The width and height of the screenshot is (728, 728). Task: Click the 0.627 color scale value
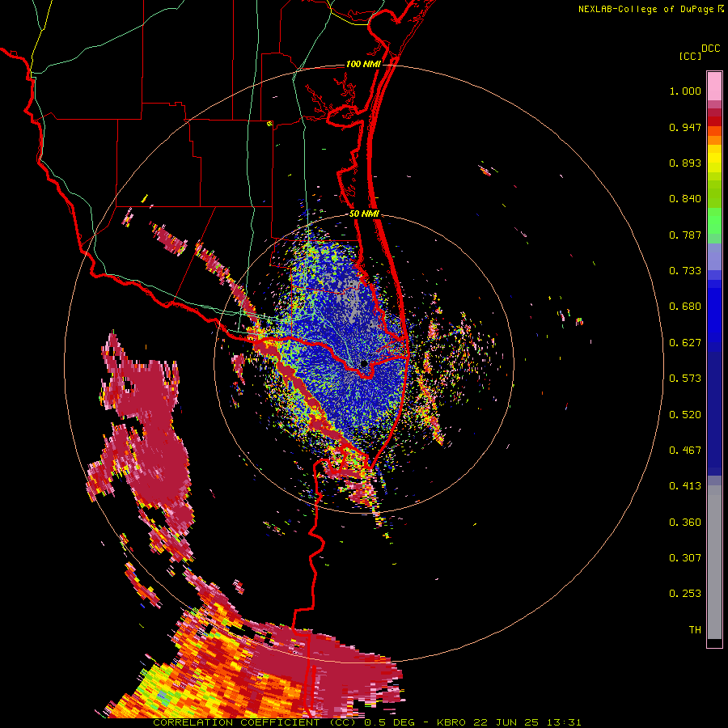[x=685, y=343]
